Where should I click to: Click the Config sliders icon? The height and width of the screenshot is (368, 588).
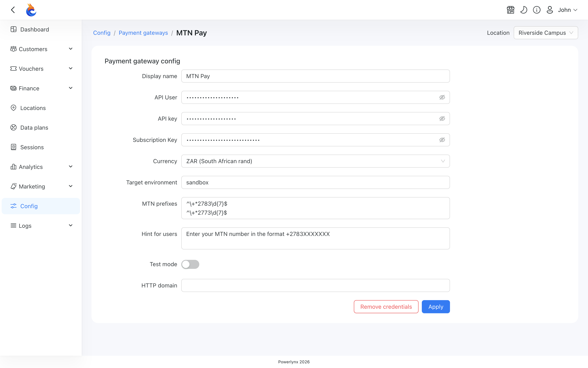13,206
